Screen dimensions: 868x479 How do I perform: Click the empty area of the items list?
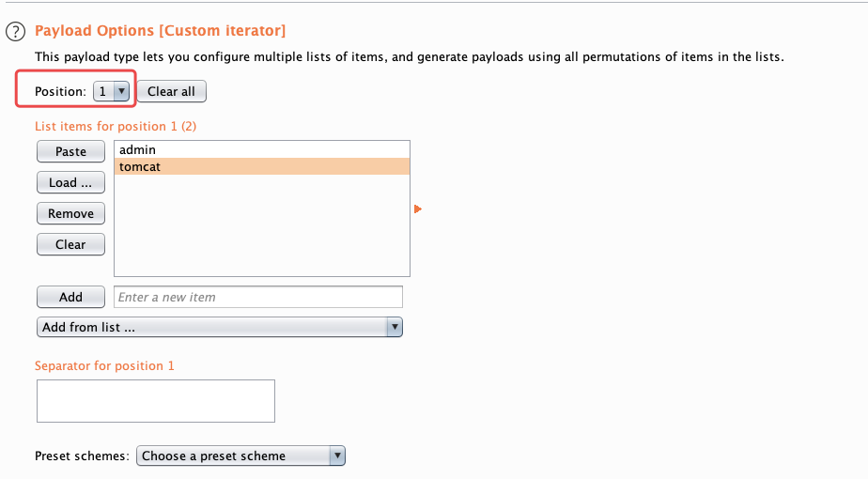tap(260, 225)
